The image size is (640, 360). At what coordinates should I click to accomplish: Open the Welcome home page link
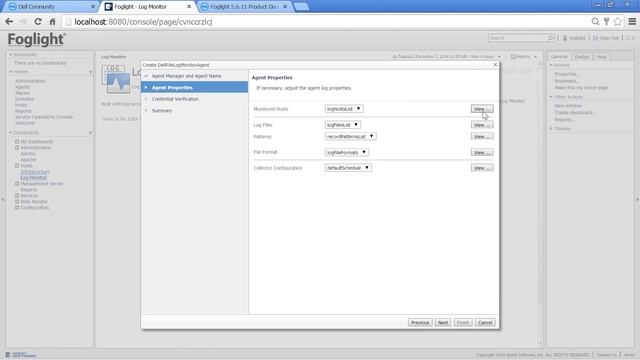[x=25, y=123]
